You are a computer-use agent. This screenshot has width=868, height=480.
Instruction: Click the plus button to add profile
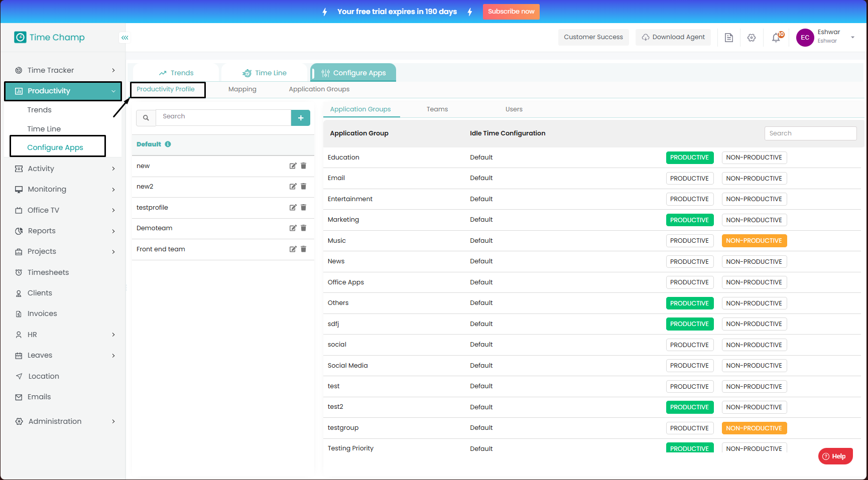coord(300,118)
